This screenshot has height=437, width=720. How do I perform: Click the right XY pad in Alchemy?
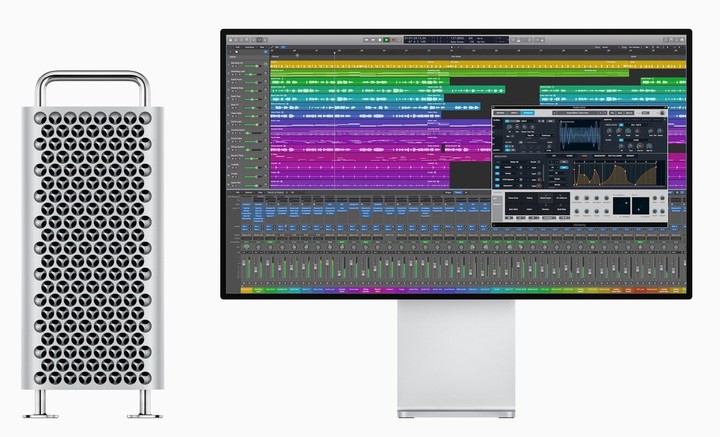(x=641, y=206)
